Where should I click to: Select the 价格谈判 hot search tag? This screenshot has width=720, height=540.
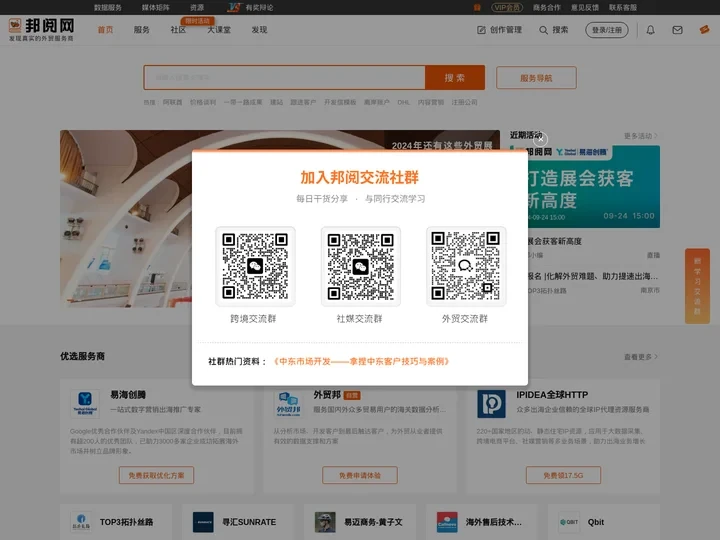pos(202,102)
